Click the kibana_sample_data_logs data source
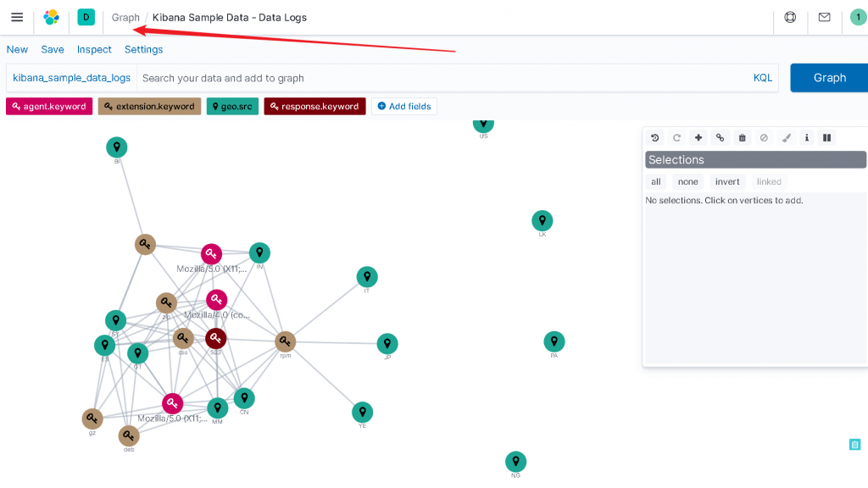Screen dimensions: 868x488 tap(71, 78)
